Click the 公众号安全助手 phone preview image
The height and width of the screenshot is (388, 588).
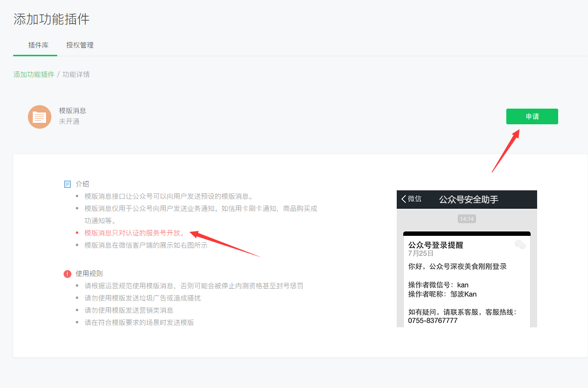[x=467, y=259]
